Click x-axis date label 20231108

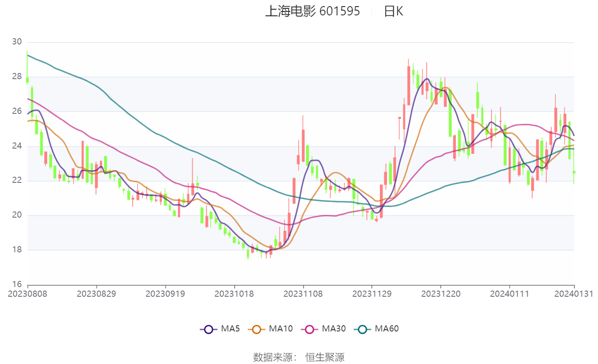(x=303, y=294)
